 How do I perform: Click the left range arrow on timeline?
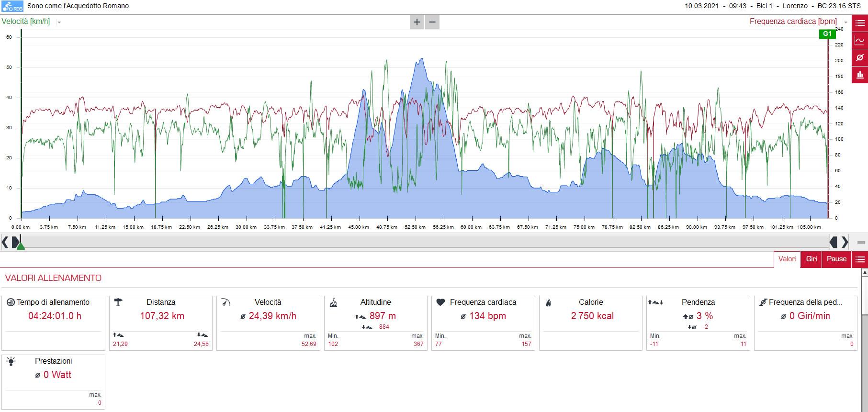[x=5, y=242]
